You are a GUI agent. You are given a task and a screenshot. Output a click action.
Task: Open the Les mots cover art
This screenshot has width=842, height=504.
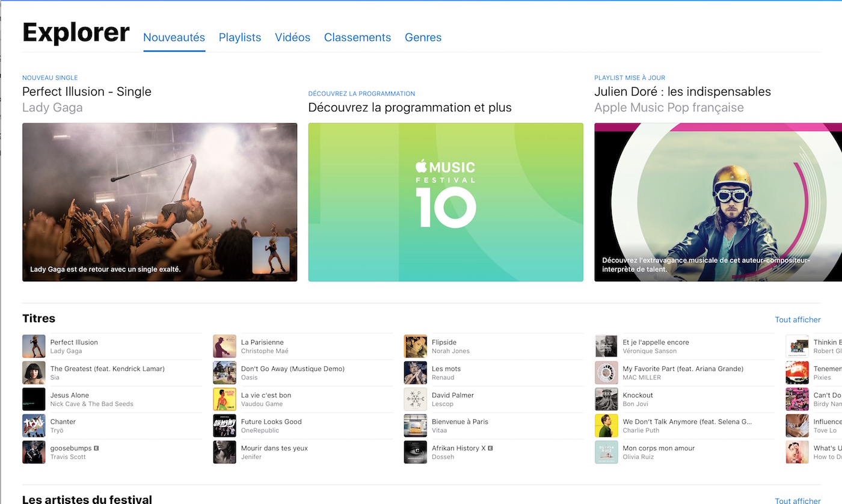(x=416, y=373)
